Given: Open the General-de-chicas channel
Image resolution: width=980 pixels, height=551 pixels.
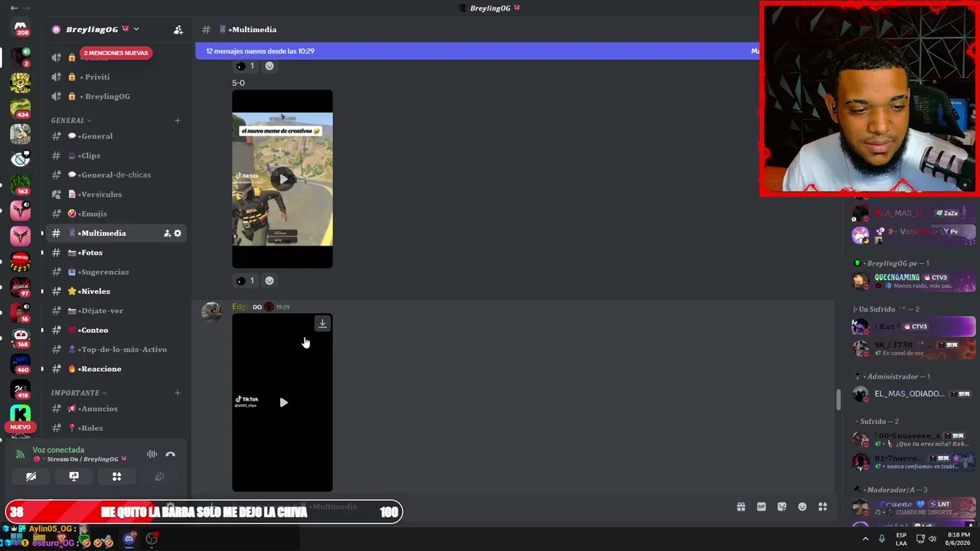Looking at the screenshot, I should [117, 175].
